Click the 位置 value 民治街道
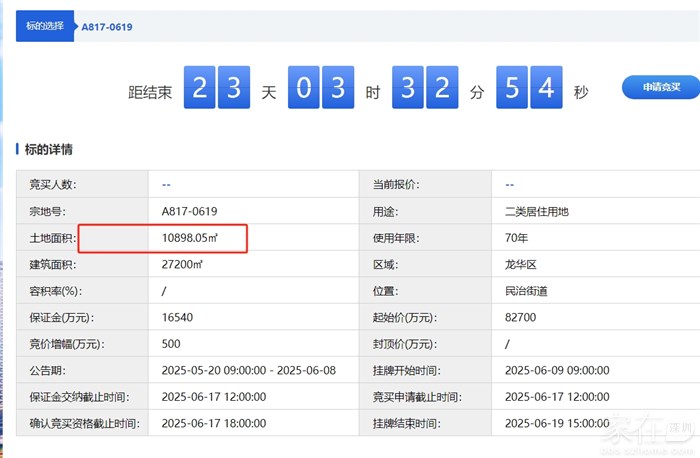Screen dimensions: 700x458 pos(527,291)
